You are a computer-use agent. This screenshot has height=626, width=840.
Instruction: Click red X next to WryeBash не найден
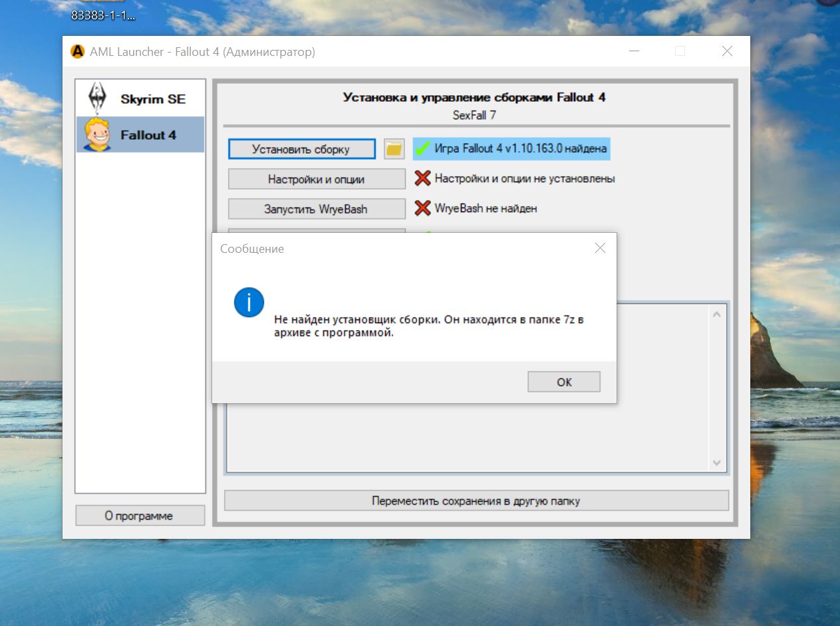(x=422, y=208)
